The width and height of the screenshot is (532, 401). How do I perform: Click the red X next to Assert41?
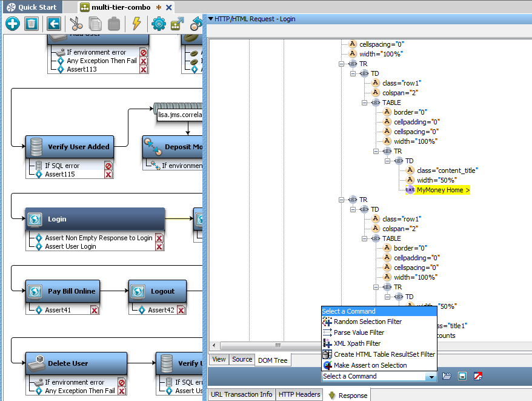95,310
